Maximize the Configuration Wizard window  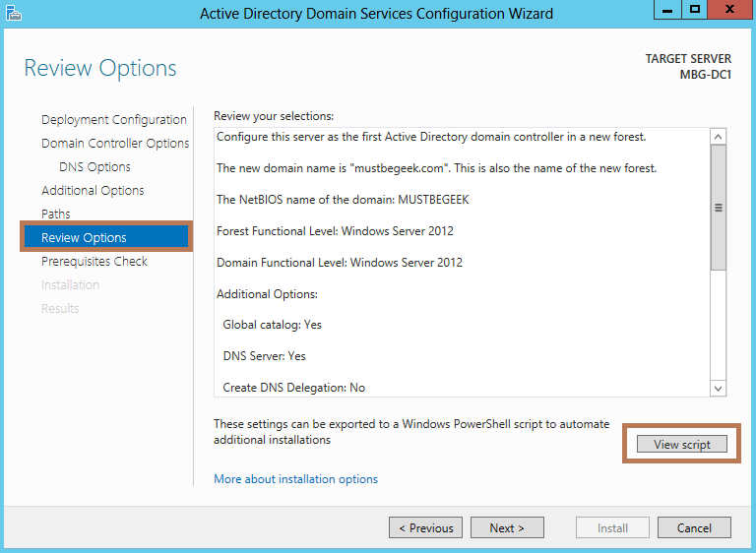tap(695, 10)
